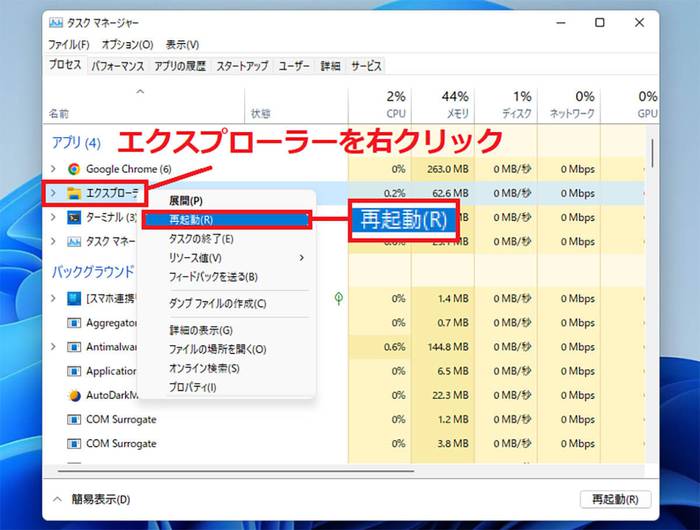Image resolution: width=700 pixels, height=530 pixels.
Task: Click the アプリ (4) group header
Action: click(x=76, y=143)
